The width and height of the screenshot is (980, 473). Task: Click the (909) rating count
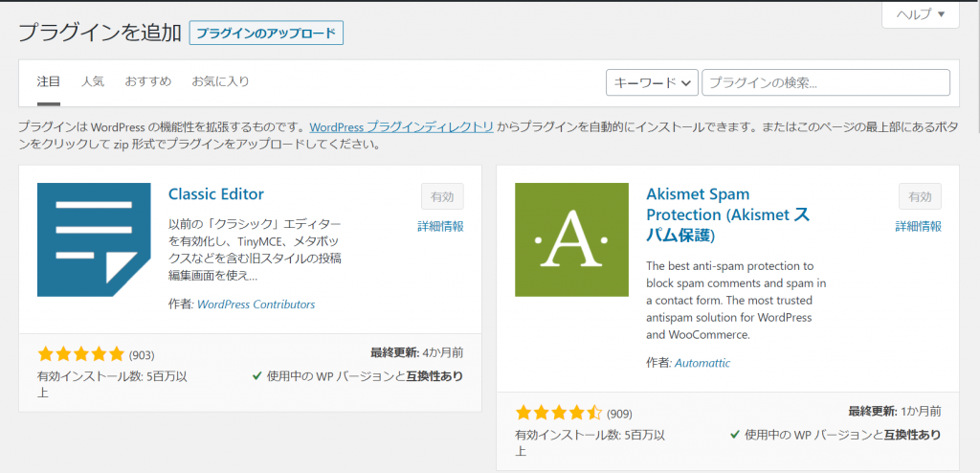pos(619,414)
